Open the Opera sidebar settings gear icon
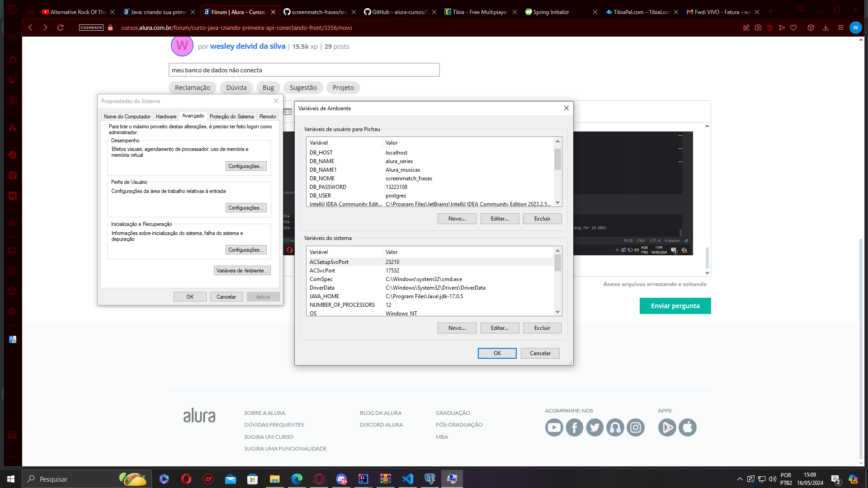868x488 pixels. click(13, 311)
